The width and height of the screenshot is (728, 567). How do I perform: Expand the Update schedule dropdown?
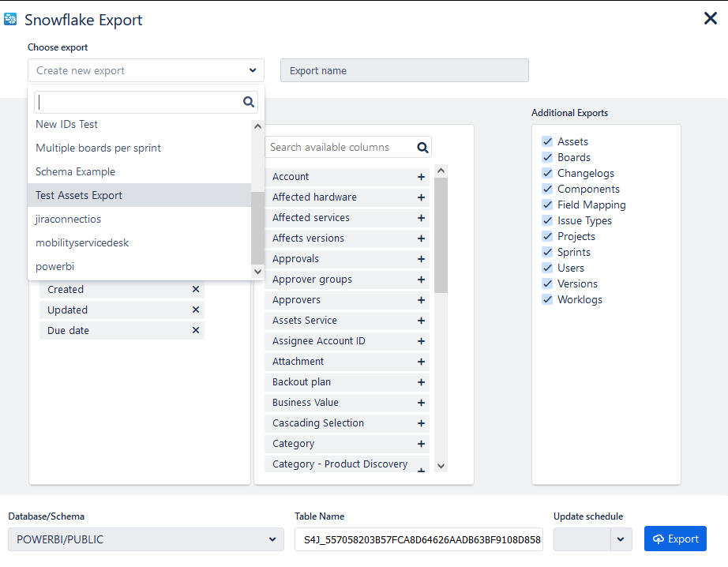point(620,539)
